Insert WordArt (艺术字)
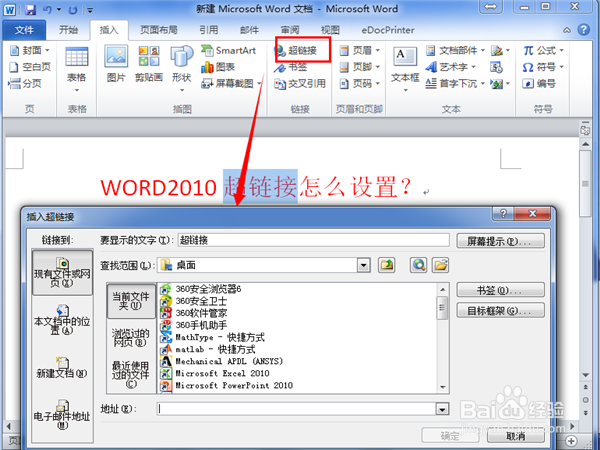 [451, 67]
